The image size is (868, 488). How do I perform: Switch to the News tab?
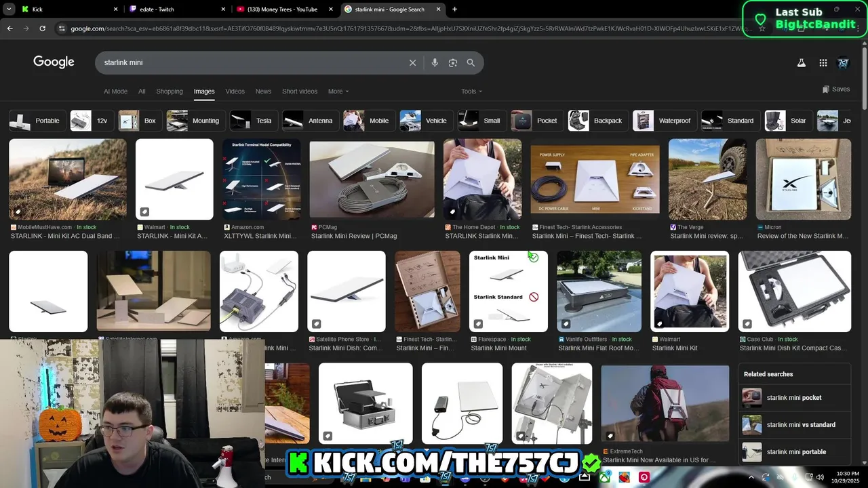click(263, 91)
